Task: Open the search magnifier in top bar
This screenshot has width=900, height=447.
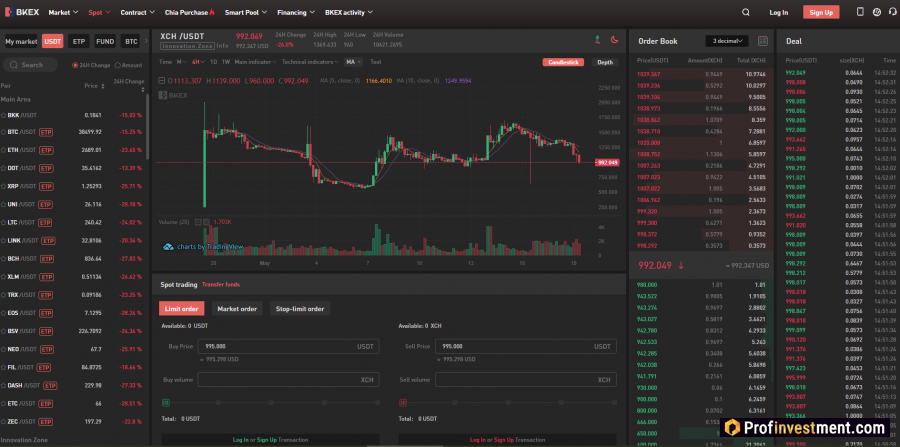Action: (746, 12)
